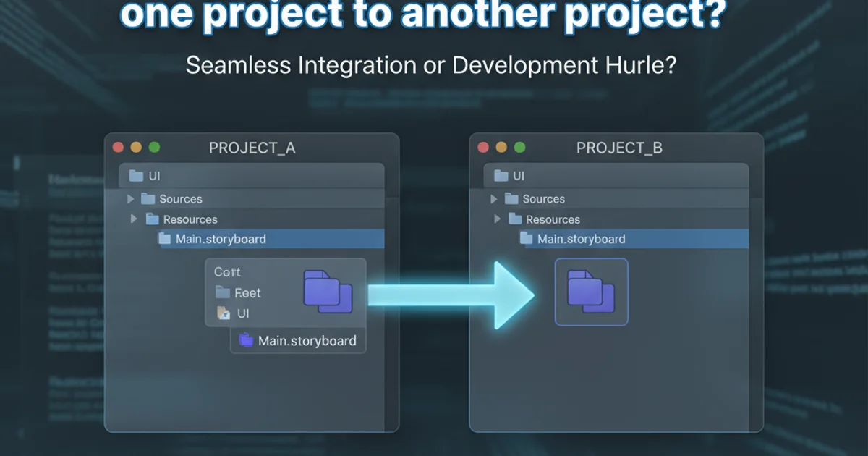Choose the Cott entry in the popup menu
Screen dimensions: 868x456
[x=227, y=272]
